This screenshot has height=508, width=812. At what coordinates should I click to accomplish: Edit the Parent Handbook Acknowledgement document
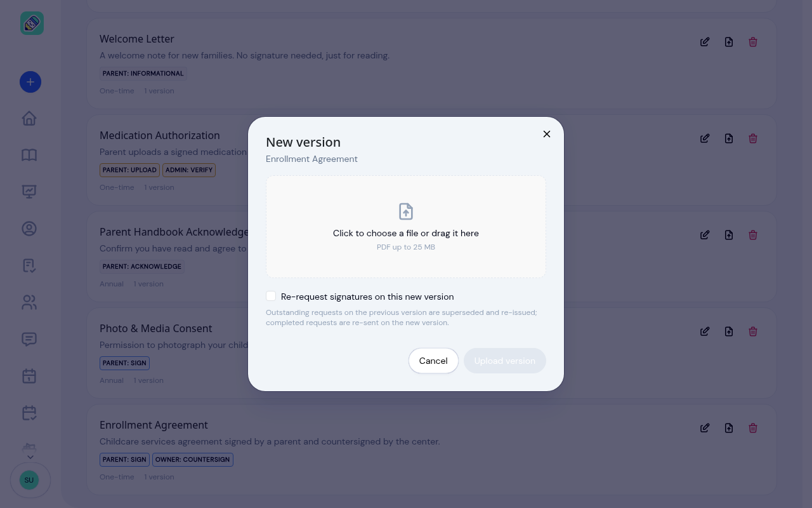point(705,235)
